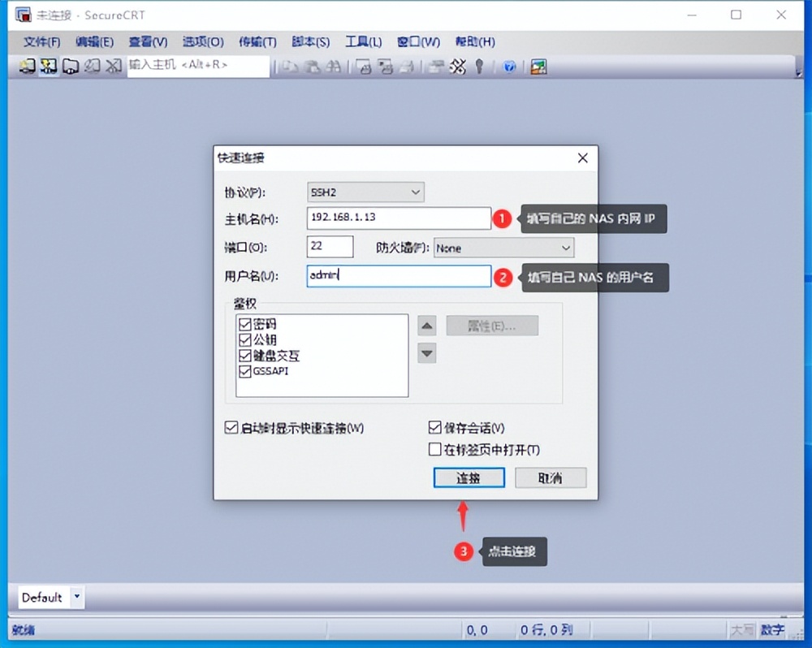Click the 取消 button
812x648 pixels.
551,477
